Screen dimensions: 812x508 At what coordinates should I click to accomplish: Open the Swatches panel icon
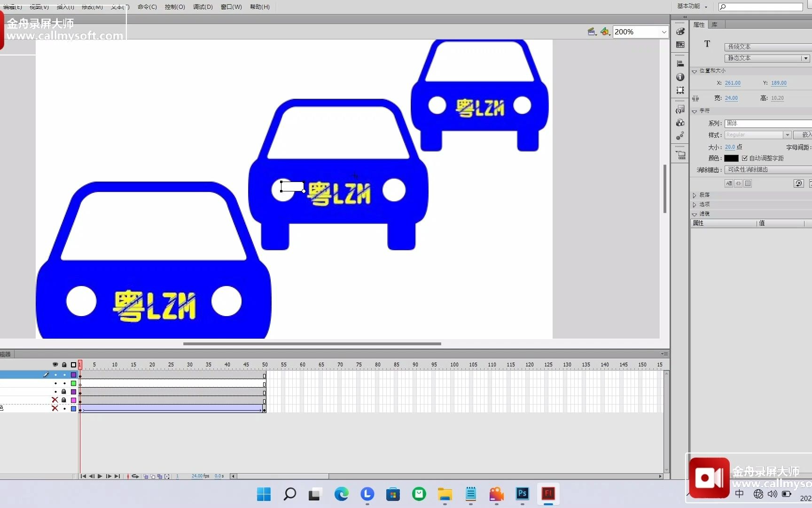(x=680, y=44)
